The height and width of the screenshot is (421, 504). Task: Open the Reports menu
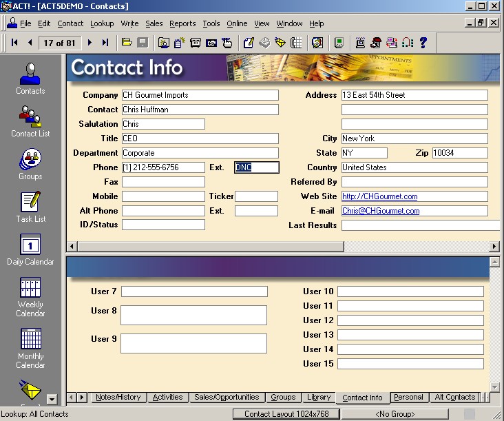182,23
